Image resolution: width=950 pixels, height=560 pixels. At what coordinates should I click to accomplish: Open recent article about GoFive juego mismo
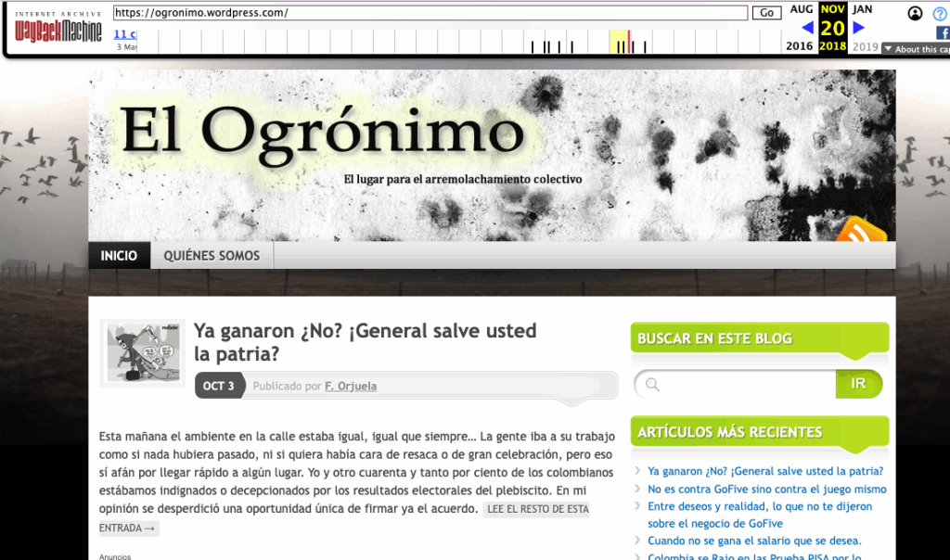click(766, 489)
